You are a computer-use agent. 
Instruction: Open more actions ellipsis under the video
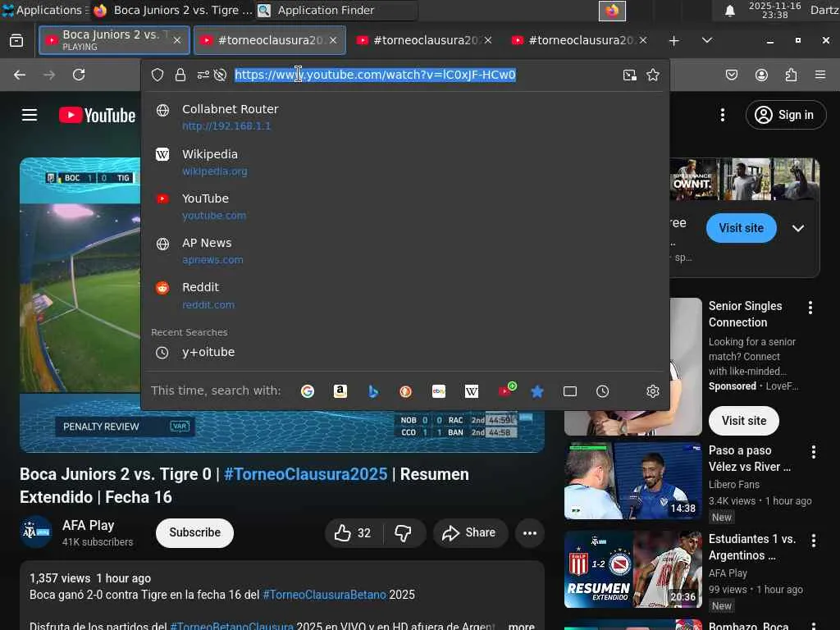(530, 533)
